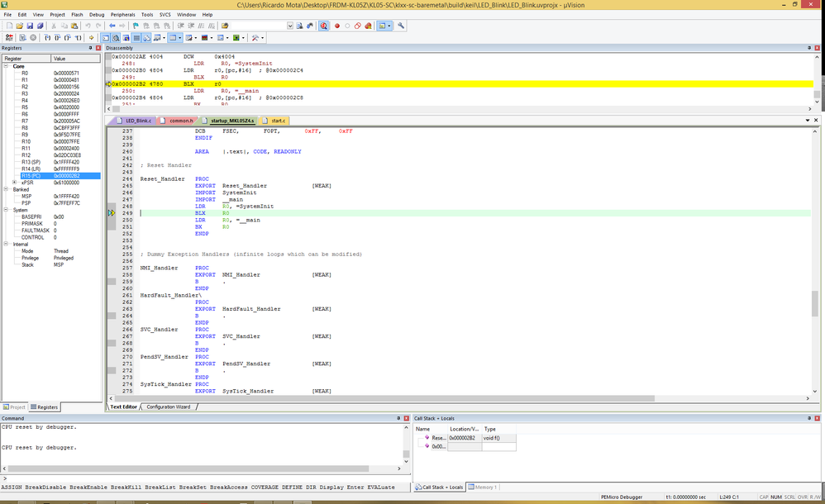This screenshot has height=504, width=825.
Task: Toggle Disassembly window toolbar button
Action: pyautogui.click(x=116, y=38)
